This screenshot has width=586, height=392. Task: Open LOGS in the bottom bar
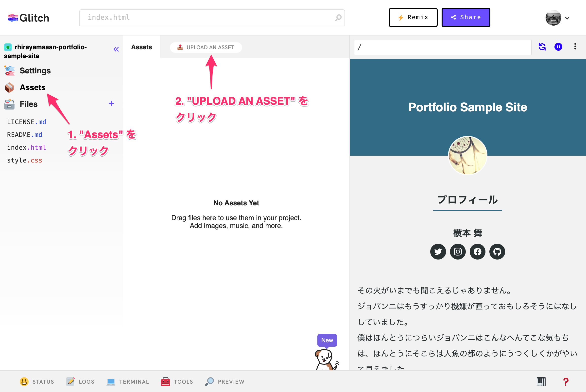tap(80, 381)
